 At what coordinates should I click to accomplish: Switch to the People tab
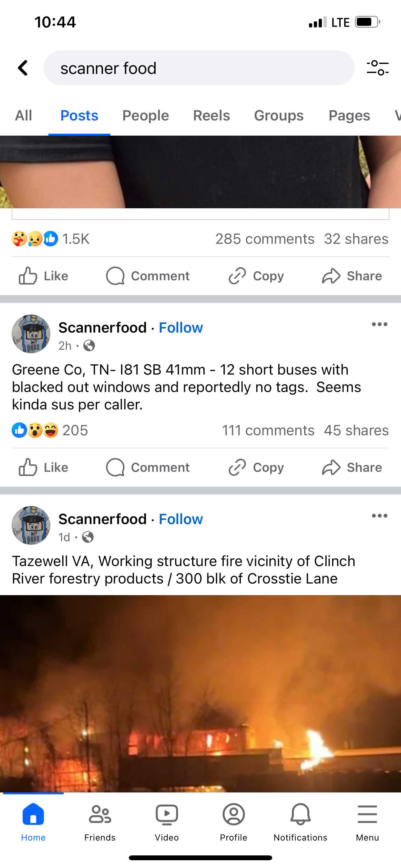coord(145,116)
